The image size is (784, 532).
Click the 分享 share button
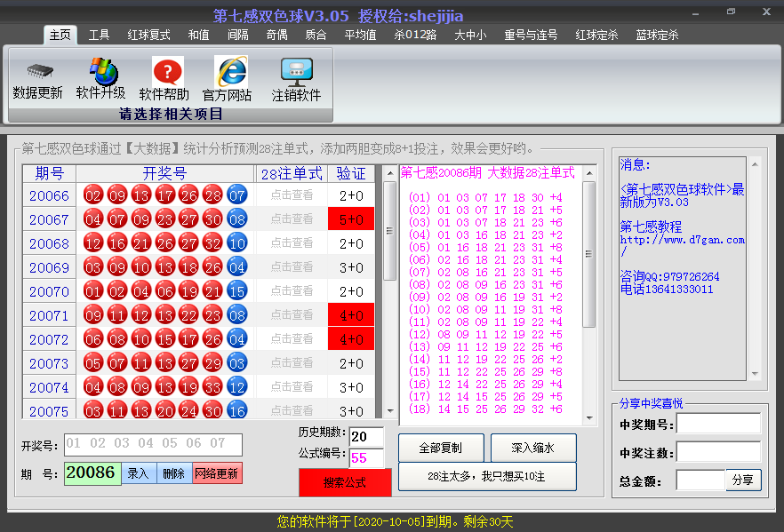744,480
